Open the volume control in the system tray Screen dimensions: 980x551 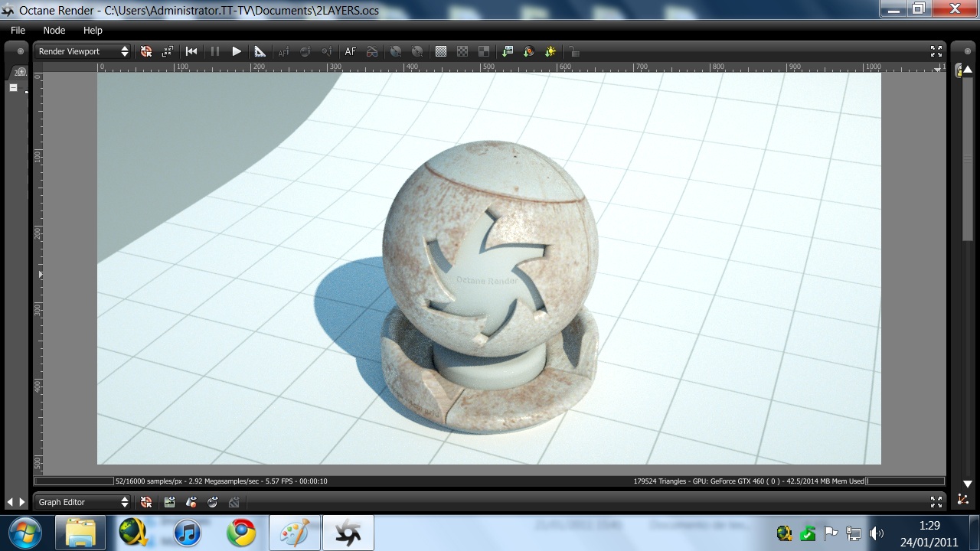point(877,533)
